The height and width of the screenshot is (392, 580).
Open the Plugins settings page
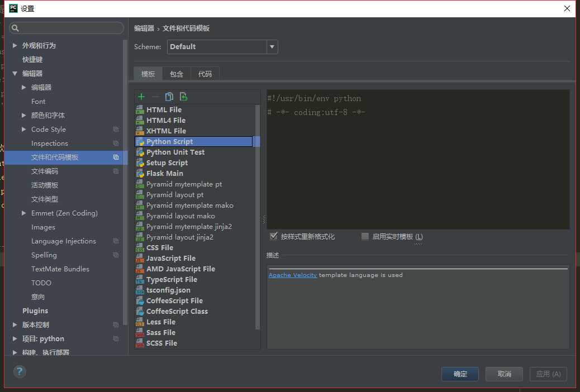pos(35,311)
